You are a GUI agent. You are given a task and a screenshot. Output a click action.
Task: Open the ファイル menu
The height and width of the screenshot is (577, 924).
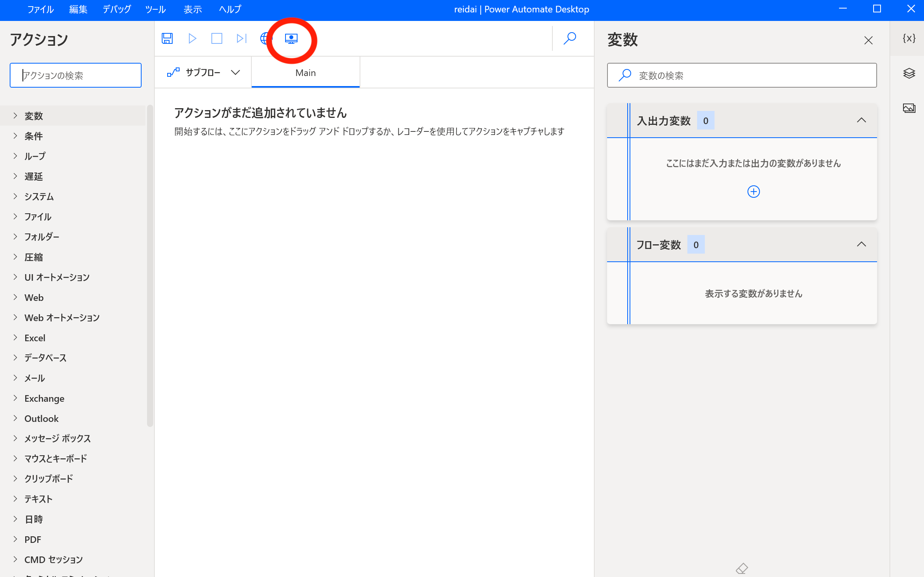coord(40,9)
